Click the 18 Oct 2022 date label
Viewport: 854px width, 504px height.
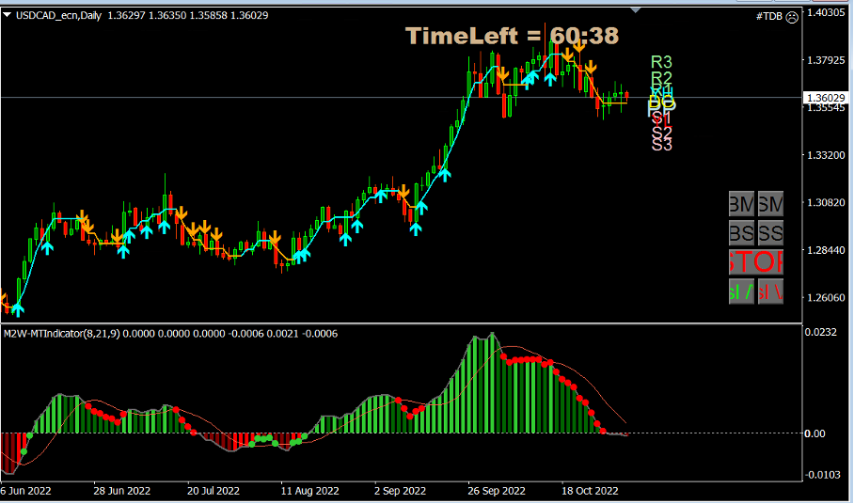590,491
